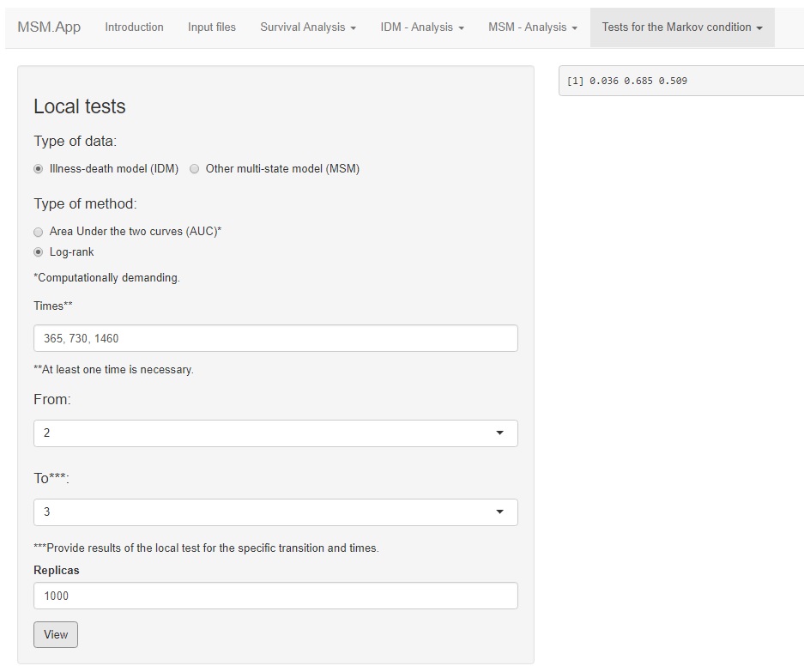This screenshot has height=672, width=804.
Task: Open the From state dropdown
Action: pos(275,433)
